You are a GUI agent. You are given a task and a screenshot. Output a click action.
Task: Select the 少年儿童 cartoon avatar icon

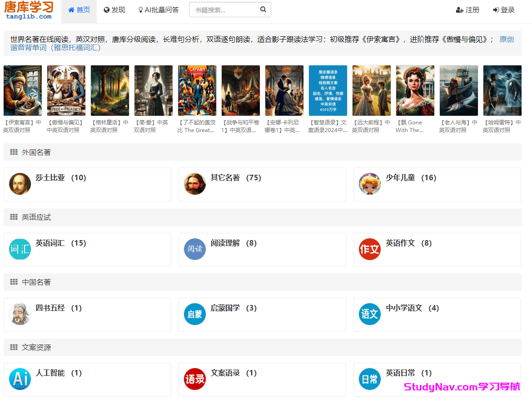point(369,184)
